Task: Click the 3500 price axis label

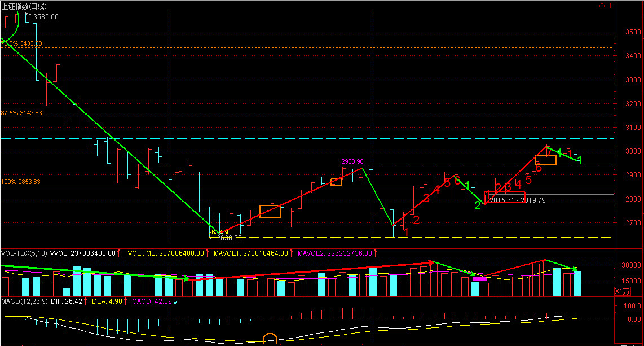Action: click(633, 32)
